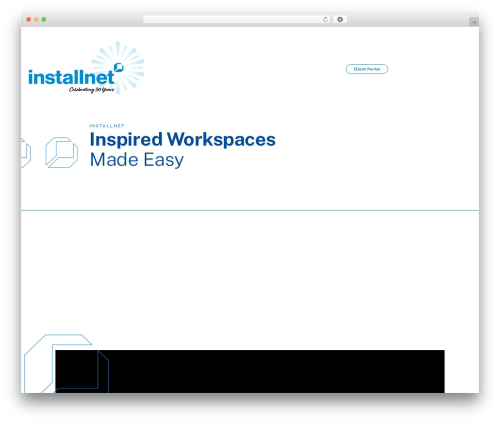Click the small INSTALLNET label above heading

tap(107, 126)
